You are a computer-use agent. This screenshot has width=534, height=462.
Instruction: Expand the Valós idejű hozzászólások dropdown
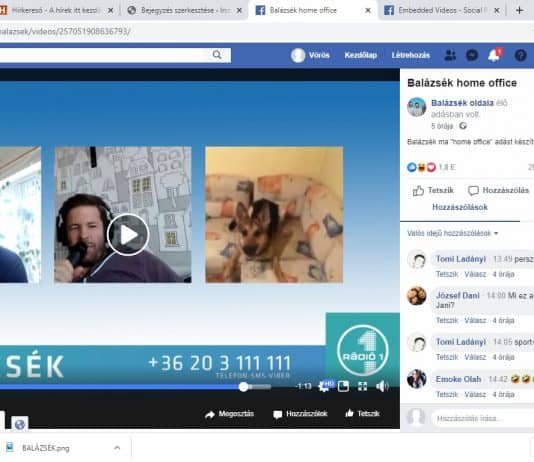coord(453,233)
